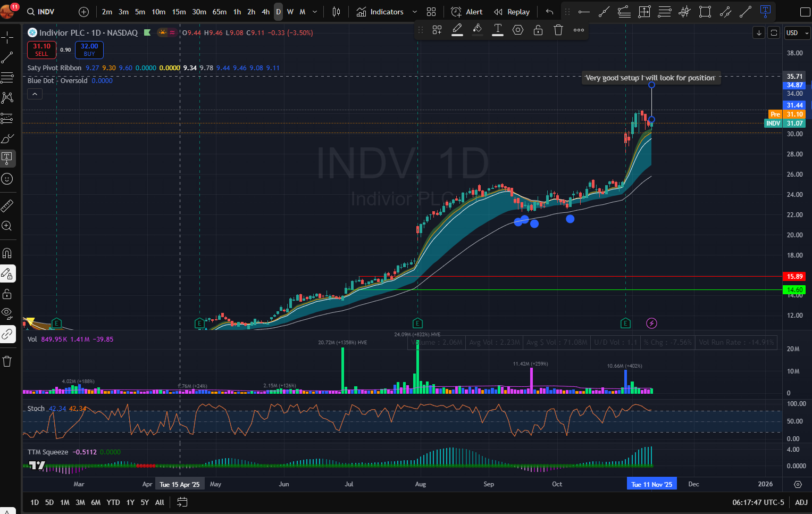Collapse the indicator legend chevron
Viewport: 812px width, 514px height.
pos(35,94)
